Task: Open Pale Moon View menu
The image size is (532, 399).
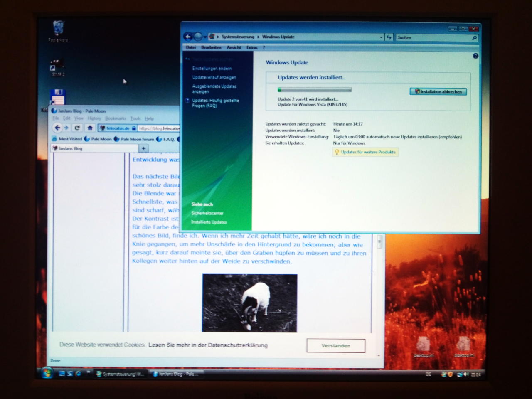Action: 79,118
